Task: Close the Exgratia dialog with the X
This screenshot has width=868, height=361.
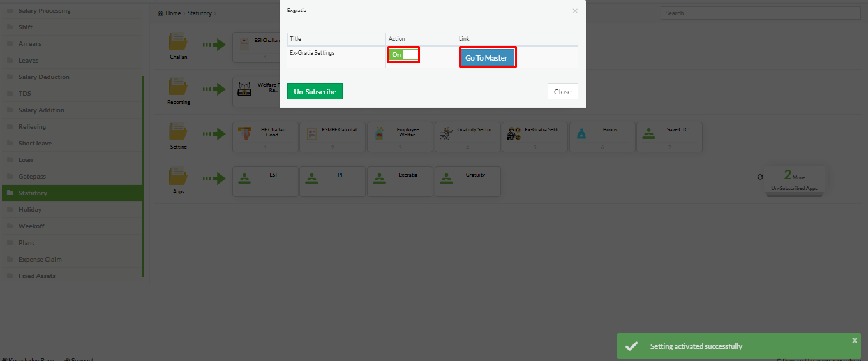Action: point(575,11)
